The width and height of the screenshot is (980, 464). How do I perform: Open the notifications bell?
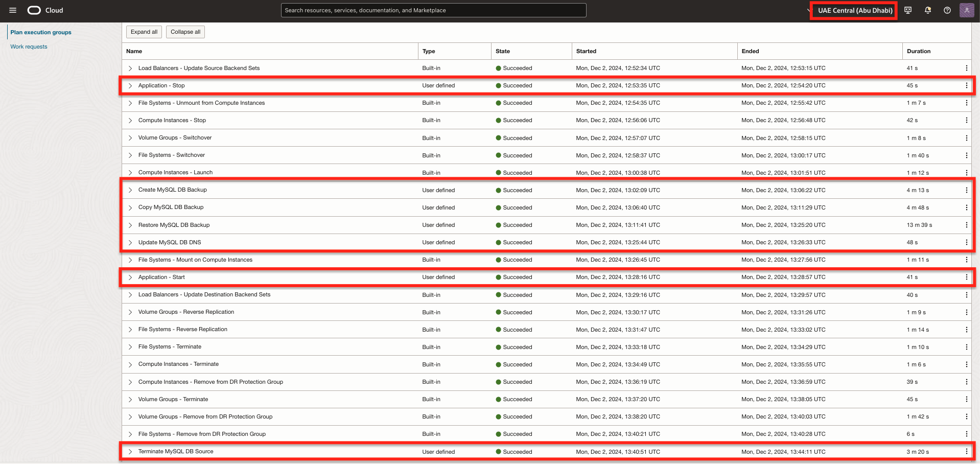(928, 10)
